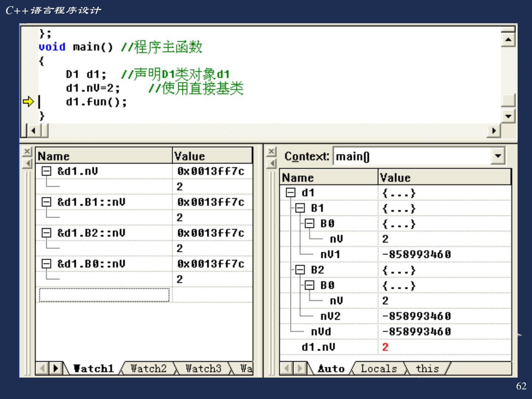532x399 pixels.
Task: Collapse the &d1.nV watch entry
Action: 47,171
